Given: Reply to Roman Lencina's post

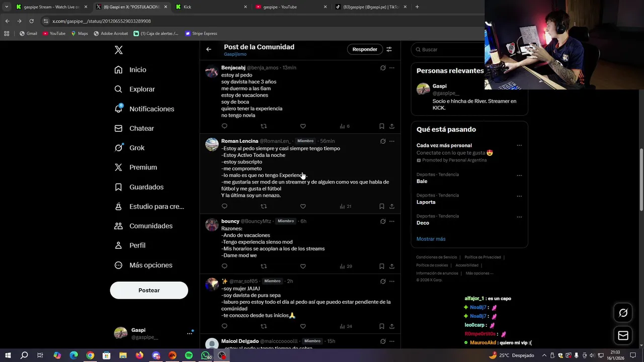Looking at the screenshot, I should 224,206.
